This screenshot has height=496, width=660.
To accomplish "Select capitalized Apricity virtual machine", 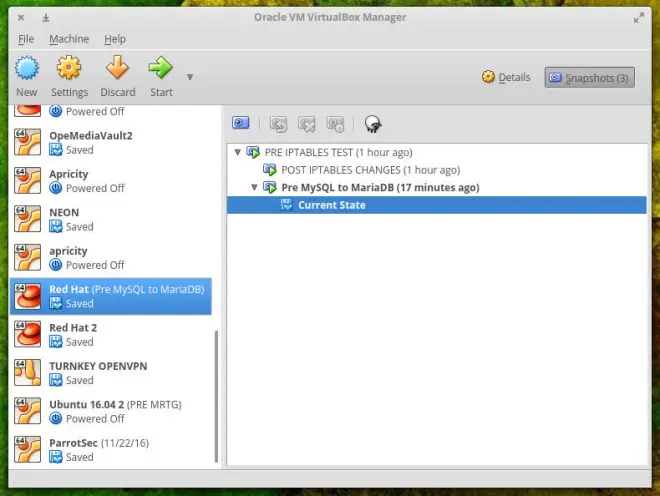I will coord(111,181).
